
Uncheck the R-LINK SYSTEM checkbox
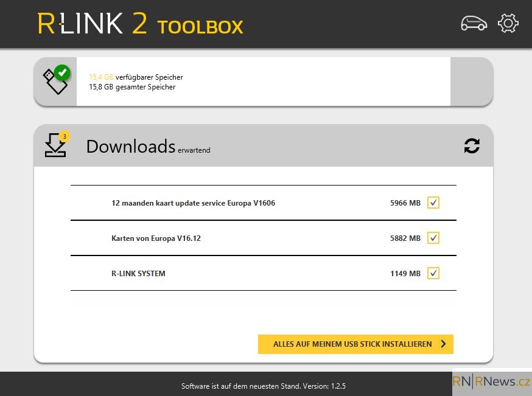point(433,273)
